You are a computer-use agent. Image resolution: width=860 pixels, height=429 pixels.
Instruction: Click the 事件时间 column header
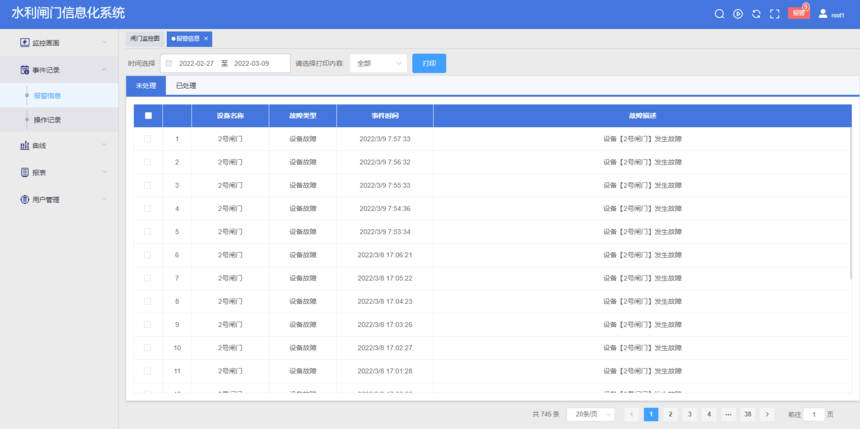tap(385, 116)
